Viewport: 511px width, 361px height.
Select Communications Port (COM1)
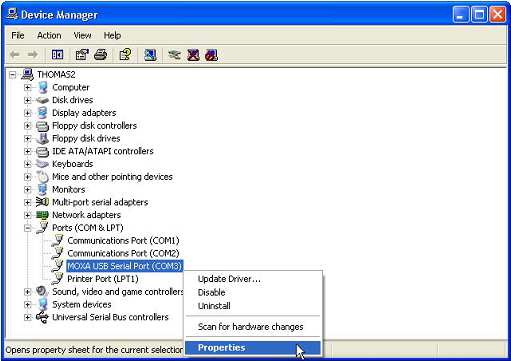point(123,240)
